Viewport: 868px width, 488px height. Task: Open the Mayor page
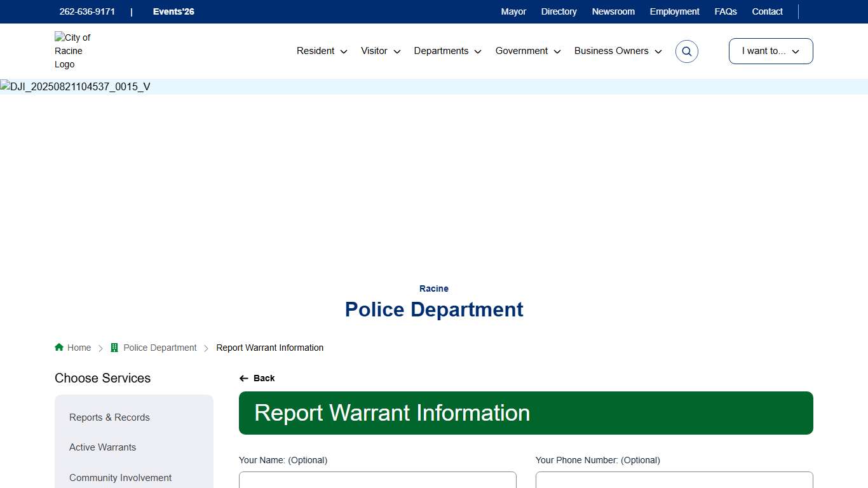point(513,11)
